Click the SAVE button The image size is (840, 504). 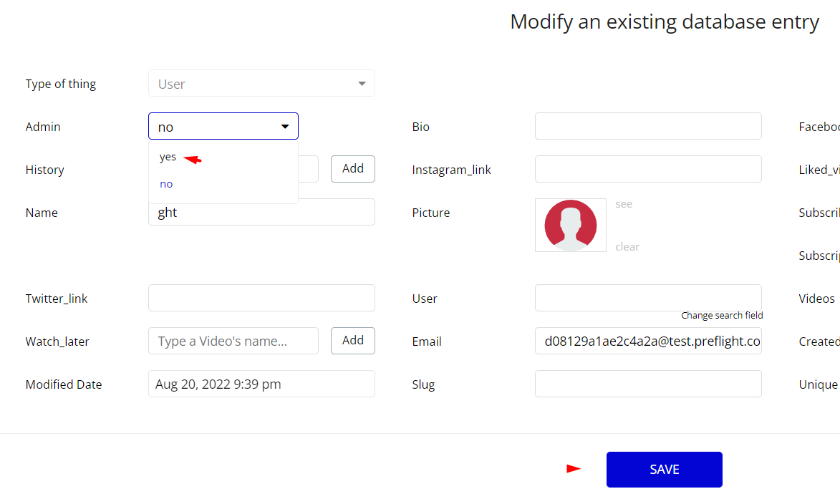pos(665,470)
